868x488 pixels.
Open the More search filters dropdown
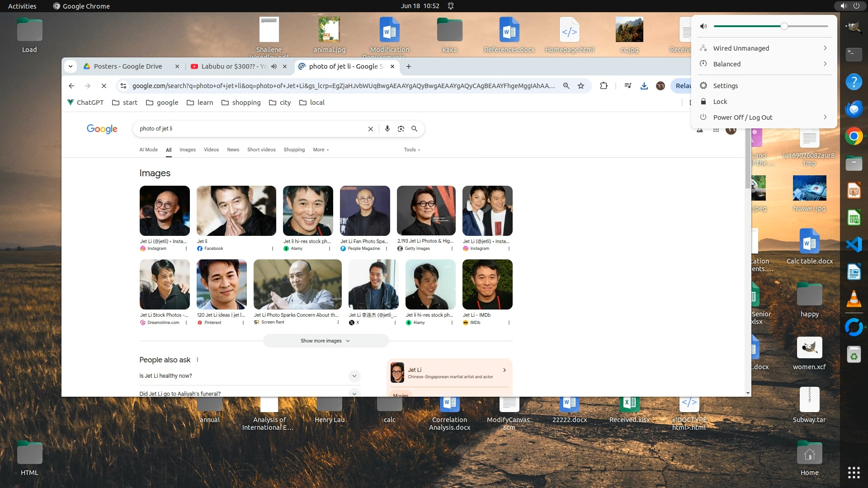click(x=321, y=150)
